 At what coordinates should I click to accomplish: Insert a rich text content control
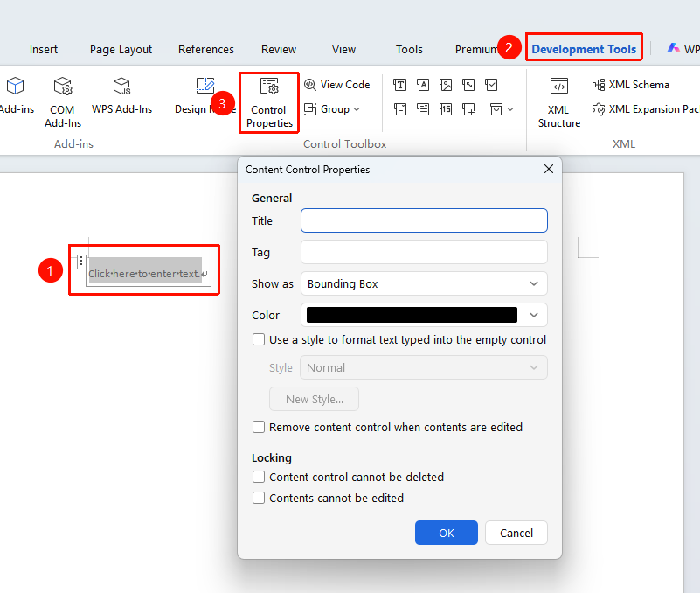(x=399, y=85)
